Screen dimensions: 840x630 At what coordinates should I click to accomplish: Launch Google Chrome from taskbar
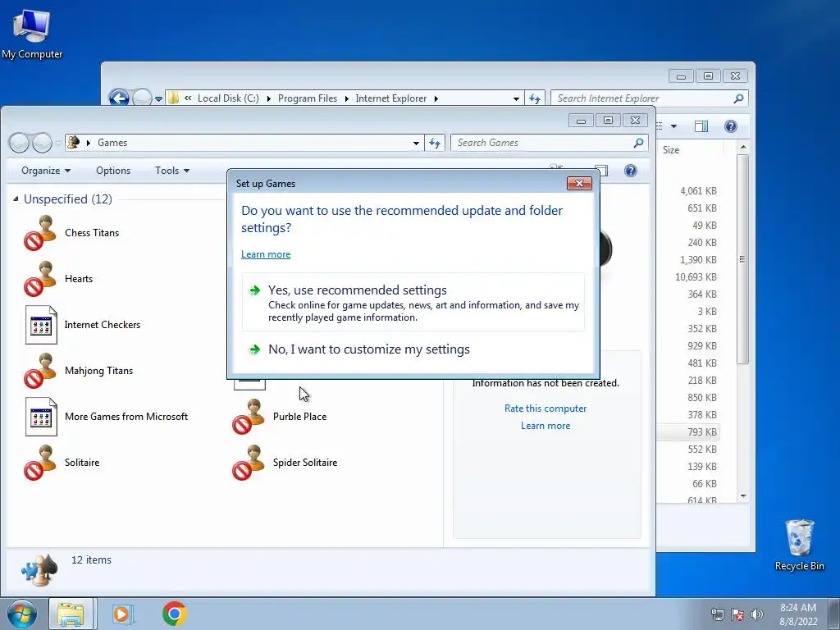tap(174, 614)
